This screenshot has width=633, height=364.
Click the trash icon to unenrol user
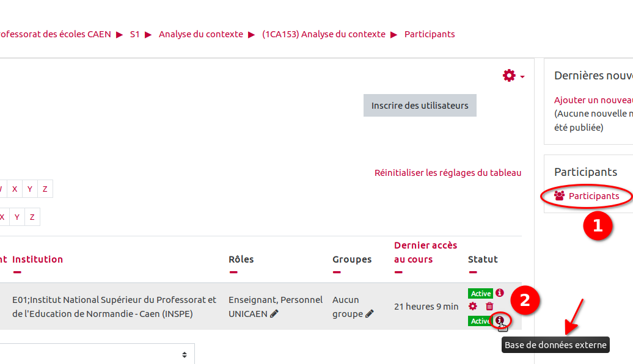(x=489, y=306)
